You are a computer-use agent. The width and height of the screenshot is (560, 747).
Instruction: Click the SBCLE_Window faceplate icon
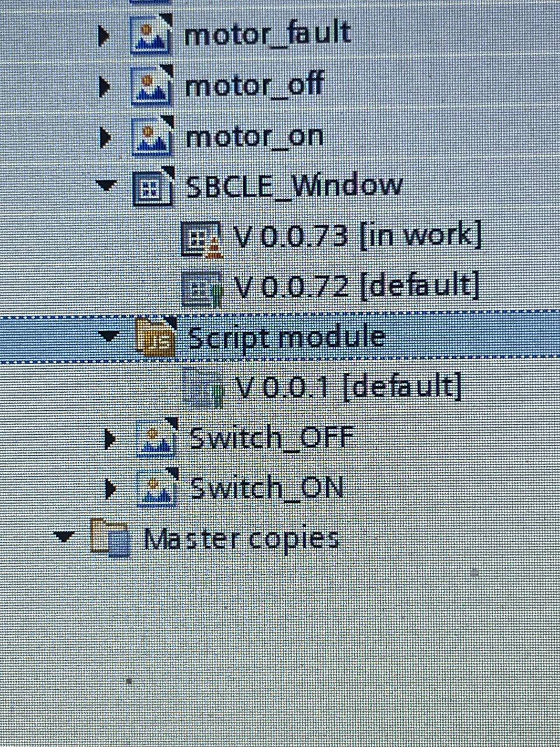tap(153, 187)
